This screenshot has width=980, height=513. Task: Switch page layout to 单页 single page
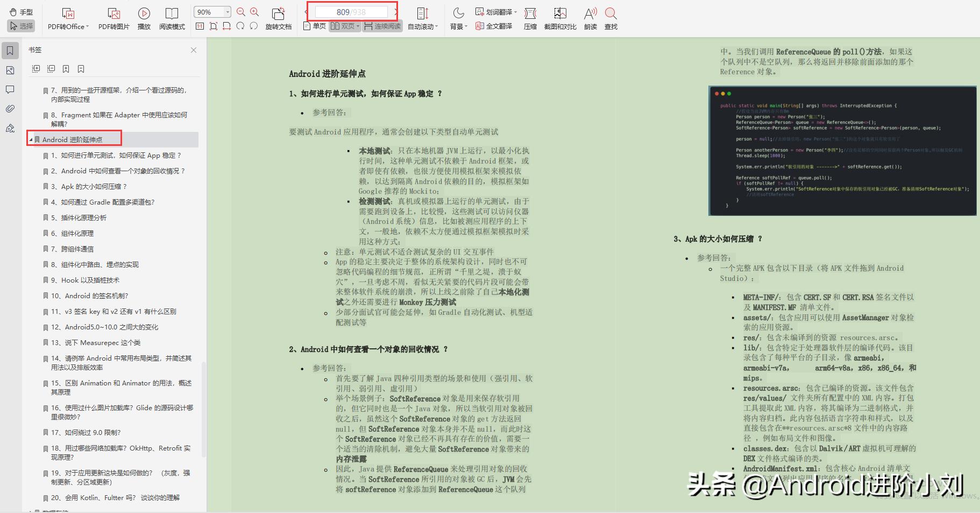coord(317,25)
